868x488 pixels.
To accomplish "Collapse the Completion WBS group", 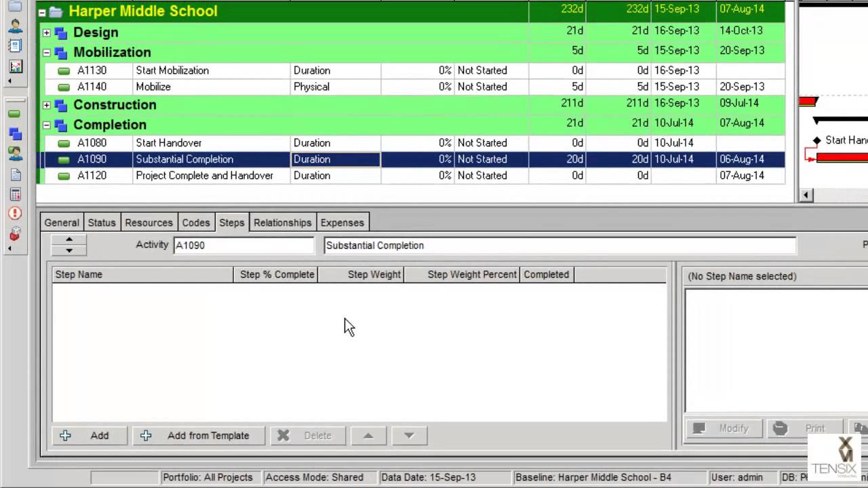I will [x=46, y=125].
